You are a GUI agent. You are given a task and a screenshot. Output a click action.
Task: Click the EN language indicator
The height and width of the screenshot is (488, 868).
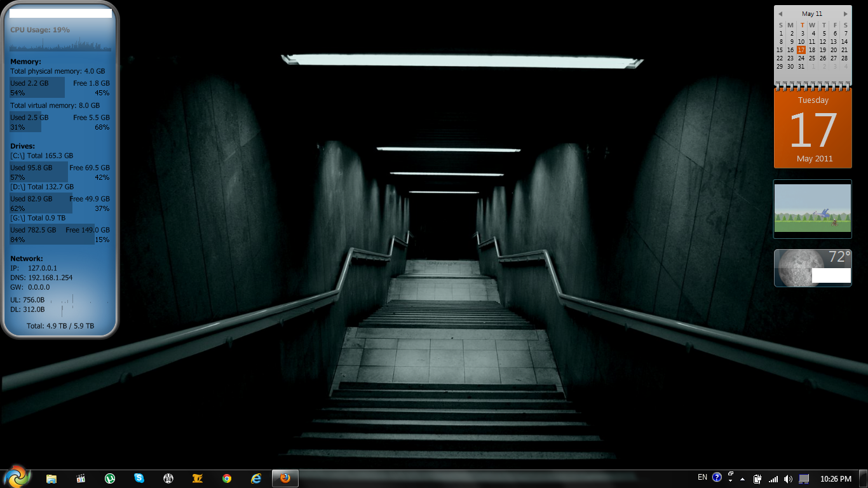(x=702, y=477)
